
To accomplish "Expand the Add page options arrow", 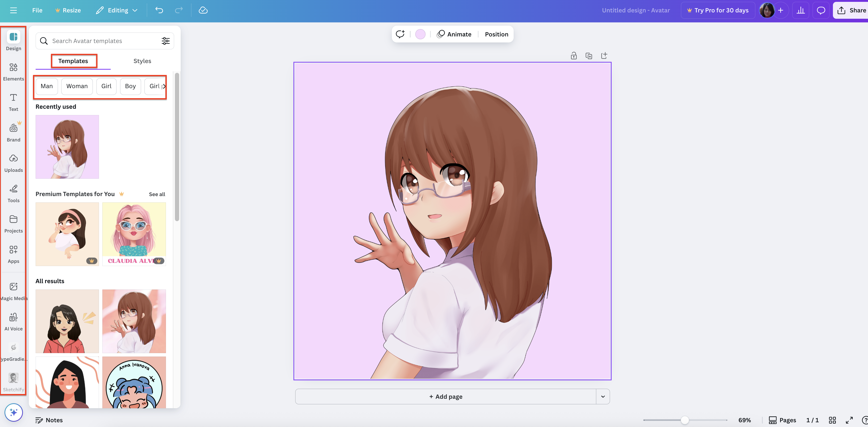I will pos(603,396).
